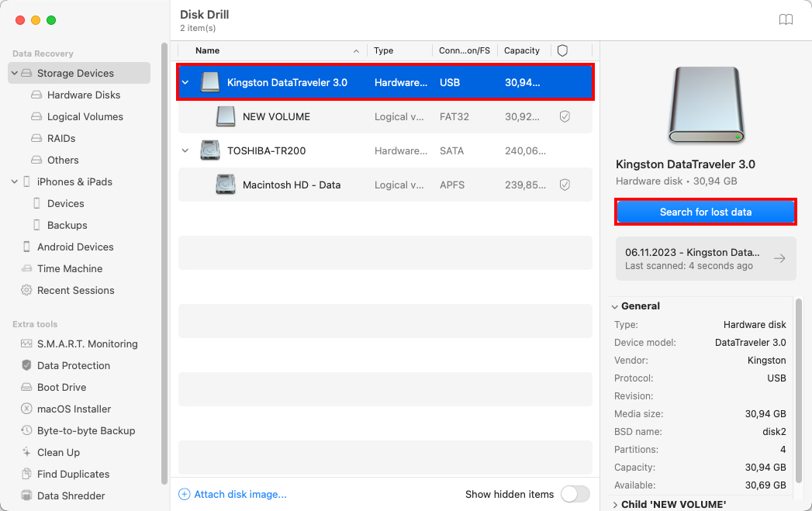Click the protection shield column header icon

(562, 50)
